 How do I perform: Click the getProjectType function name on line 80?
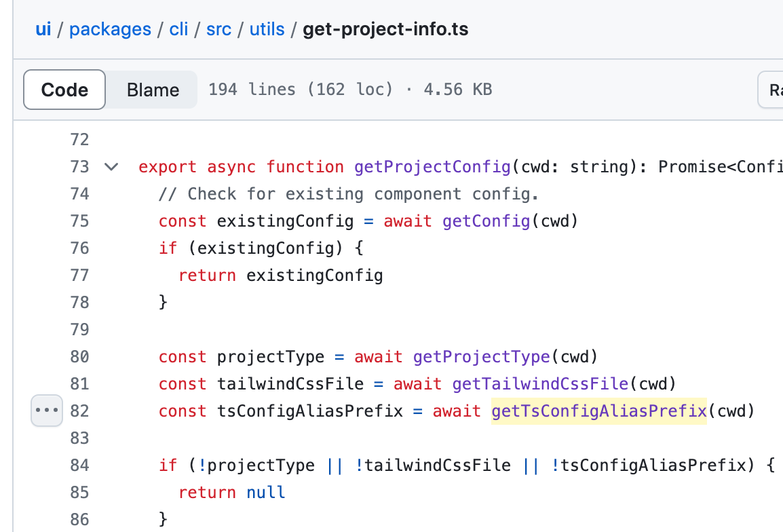(481, 356)
